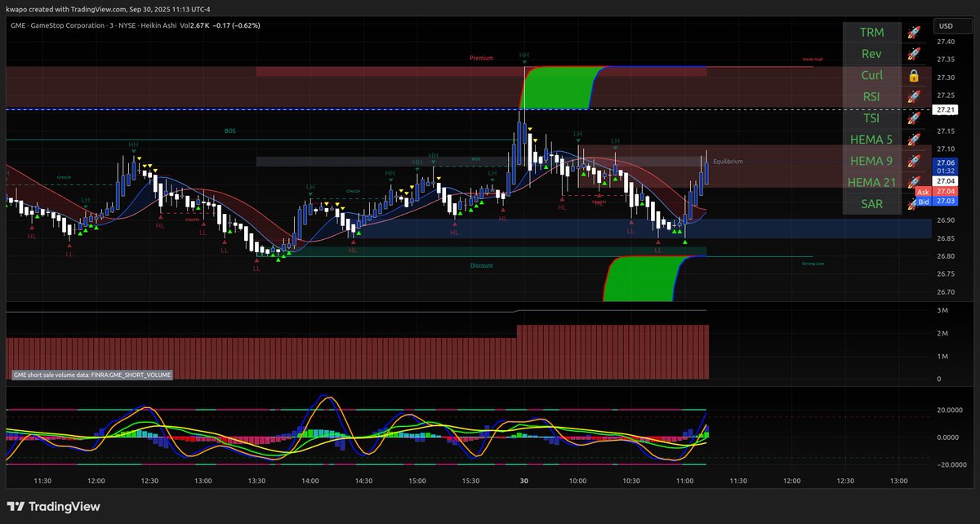Select the SAR row label

(871, 203)
